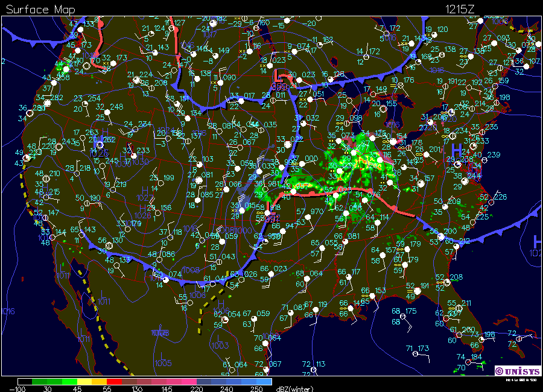Click the station plot reading 72 113
This screenshot has height=392, width=543.
point(313,368)
